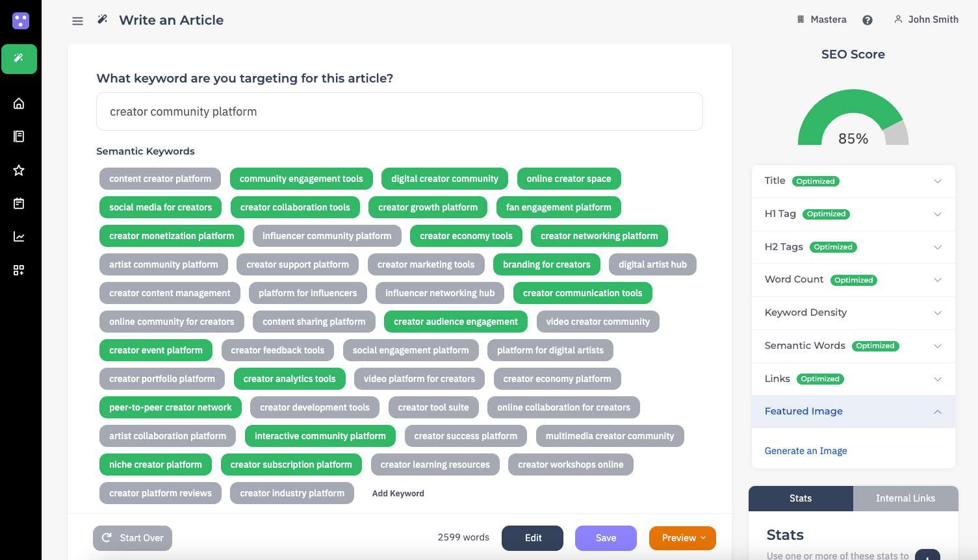
Task: Toggle the 'content creator platform' keyword
Action: pyautogui.click(x=160, y=179)
